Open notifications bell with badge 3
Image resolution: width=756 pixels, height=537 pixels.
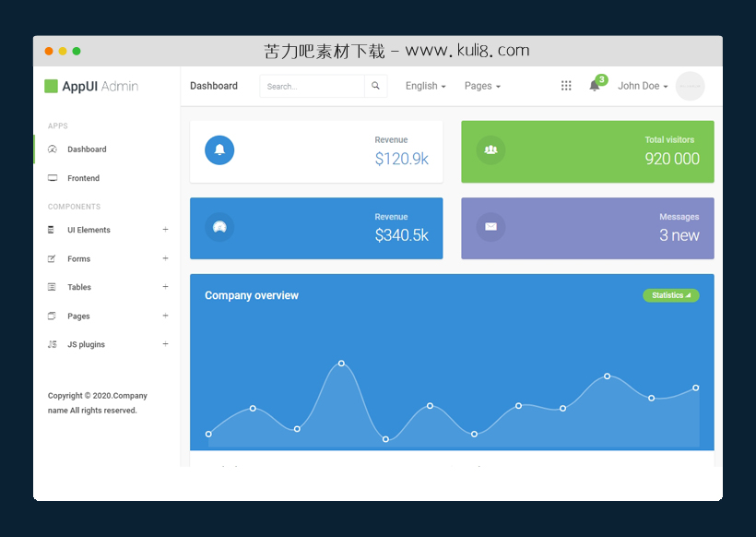595,86
